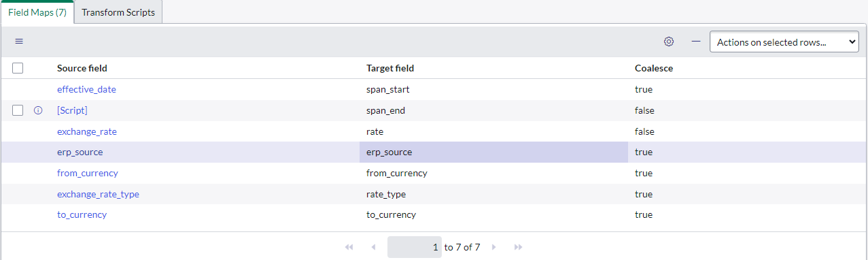Click the Coalesce value in the effective_date row
The image size is (868, 260).
[x=644, y=89]
